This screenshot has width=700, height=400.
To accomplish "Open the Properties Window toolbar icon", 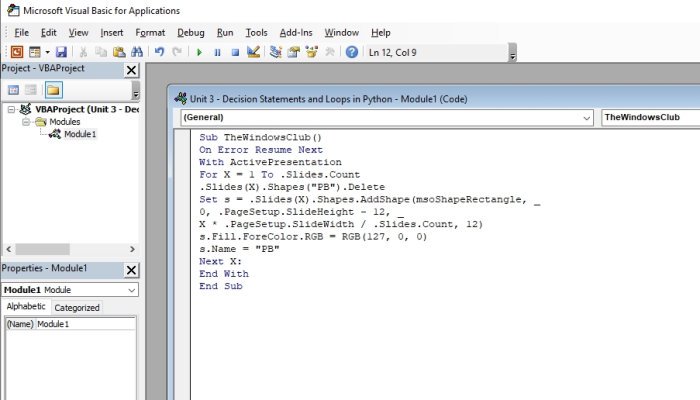I will point(293,52).
